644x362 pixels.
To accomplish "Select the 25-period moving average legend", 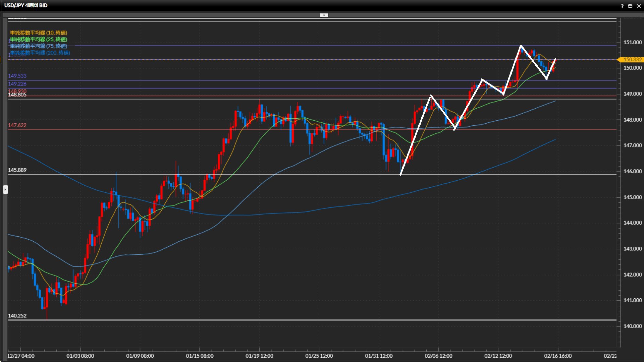I will click(39, 39).
